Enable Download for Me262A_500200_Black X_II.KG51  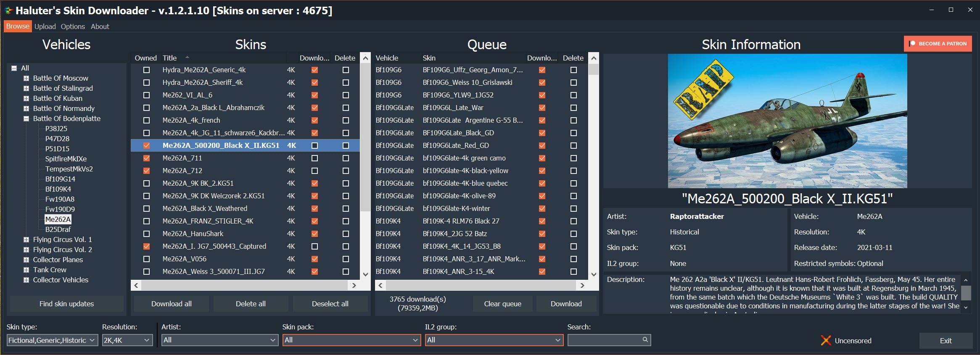(x=314, y=145)
